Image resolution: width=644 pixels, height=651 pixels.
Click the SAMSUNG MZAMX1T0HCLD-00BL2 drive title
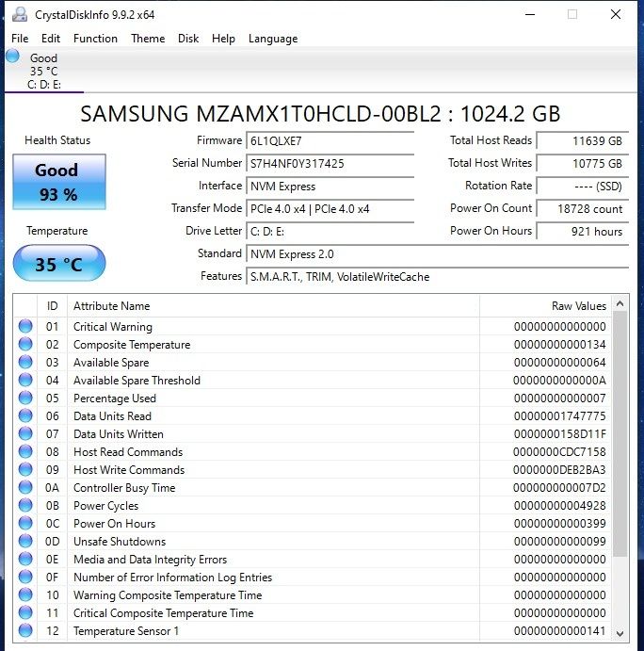pyautogui.click(x=320, y=114)
